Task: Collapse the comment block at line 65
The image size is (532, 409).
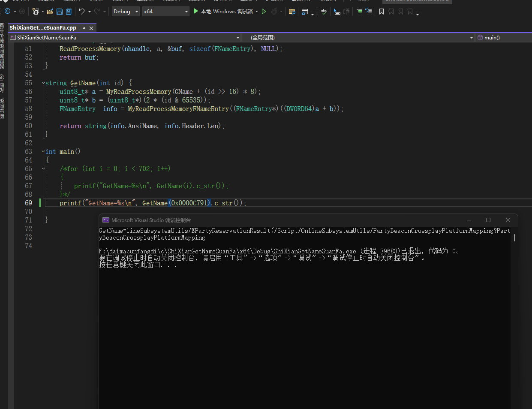Action: point(43,169)
